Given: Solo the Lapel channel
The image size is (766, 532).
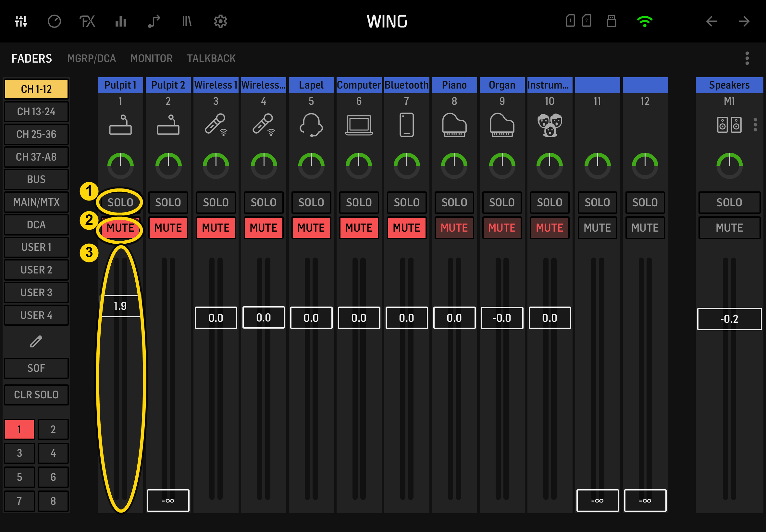Looking at the screenshot, I should pyautogui.click(x=311, y=202).
